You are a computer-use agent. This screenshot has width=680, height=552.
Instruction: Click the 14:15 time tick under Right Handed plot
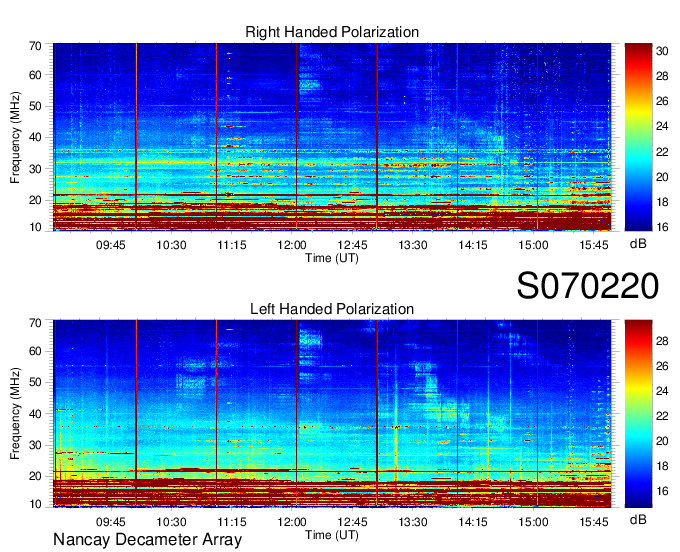[x=473, y=245]
